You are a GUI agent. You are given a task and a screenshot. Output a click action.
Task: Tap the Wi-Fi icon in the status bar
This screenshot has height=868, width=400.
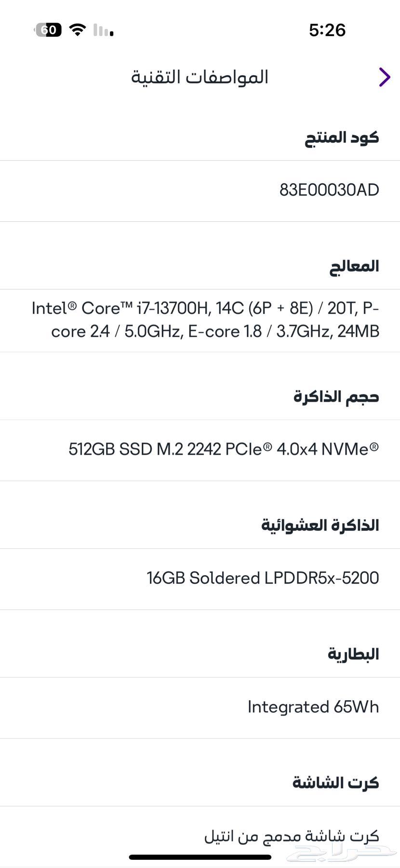tap(78, 30)
